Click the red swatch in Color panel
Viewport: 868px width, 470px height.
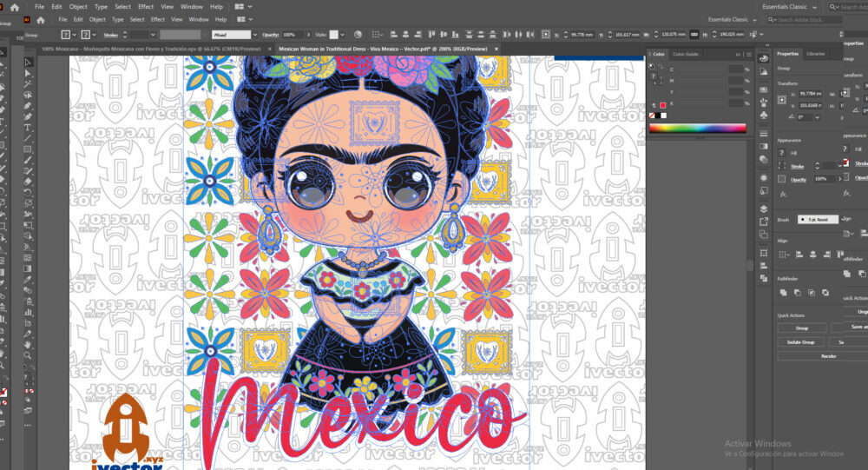click(x=662, y=105)
